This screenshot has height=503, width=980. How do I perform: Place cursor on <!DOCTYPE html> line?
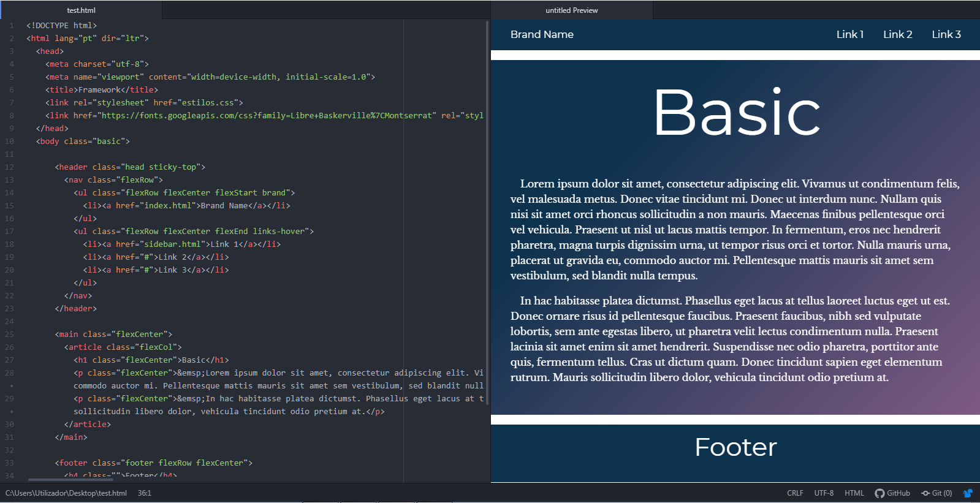pyautogui.click(x=61, y=26)
